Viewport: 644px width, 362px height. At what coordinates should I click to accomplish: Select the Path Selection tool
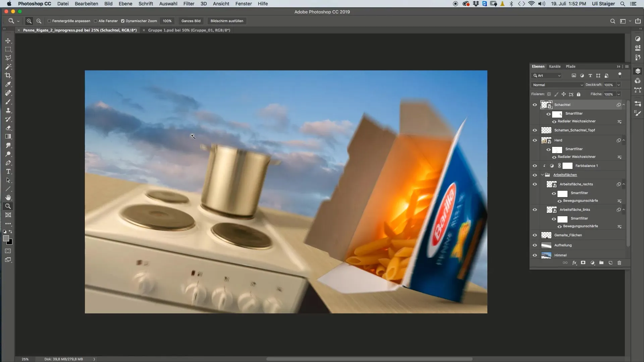point(8,180)
